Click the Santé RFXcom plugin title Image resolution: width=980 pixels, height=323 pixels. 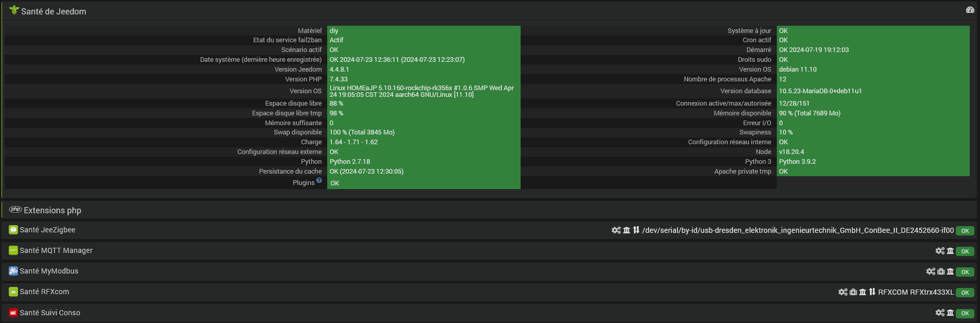pos(44,292)
